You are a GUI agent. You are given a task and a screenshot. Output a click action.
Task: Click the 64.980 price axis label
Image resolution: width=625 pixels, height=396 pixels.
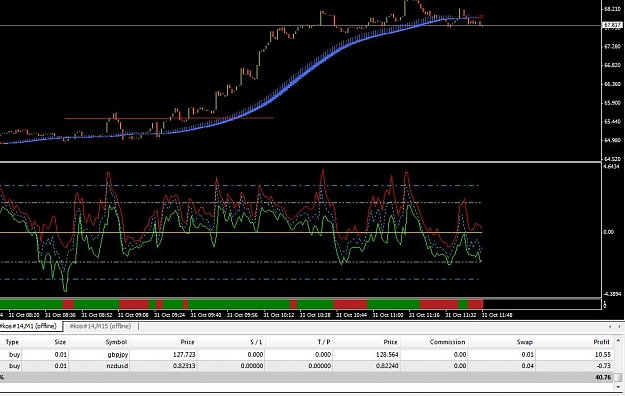612,140
